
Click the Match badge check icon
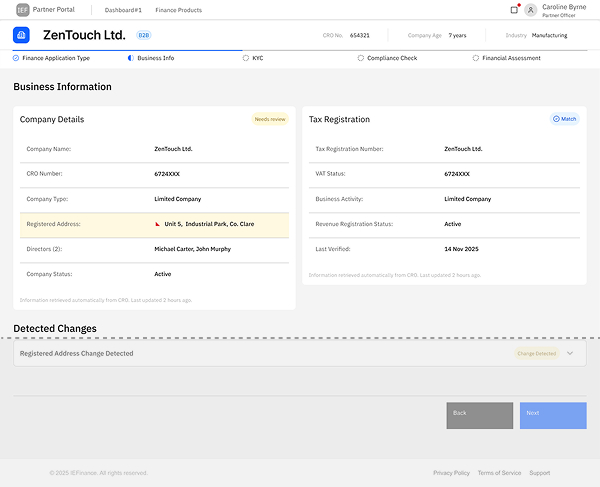tap(556, 119)
